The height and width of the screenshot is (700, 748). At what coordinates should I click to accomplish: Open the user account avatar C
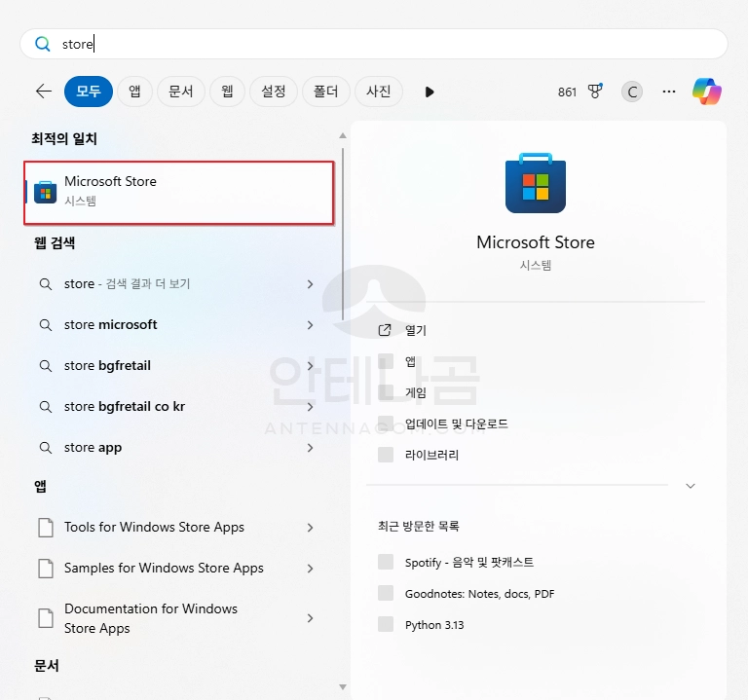tap(632, 92)
